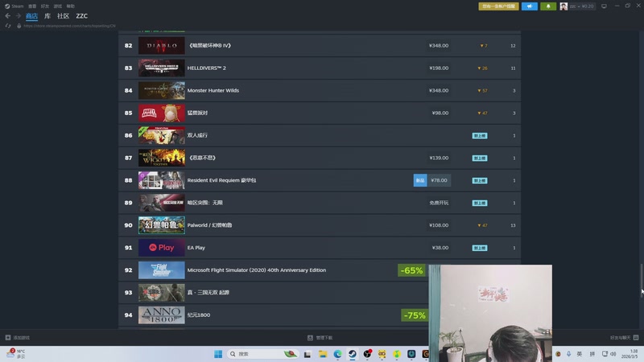Click the volume speaker tray icon
Image resolution: width=644 pixels, height=362 pixels.
pyautogui.click(x=613, y=354)
